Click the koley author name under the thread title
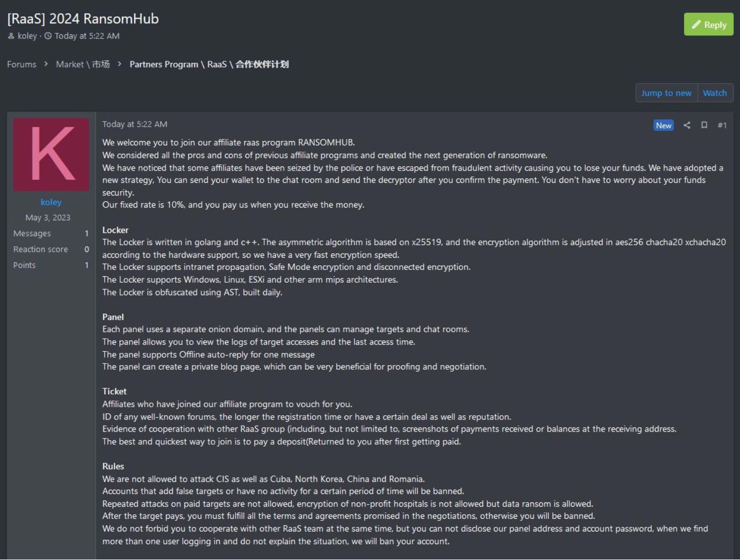Viewport: 740px width, 560px height. pos(27,36)
